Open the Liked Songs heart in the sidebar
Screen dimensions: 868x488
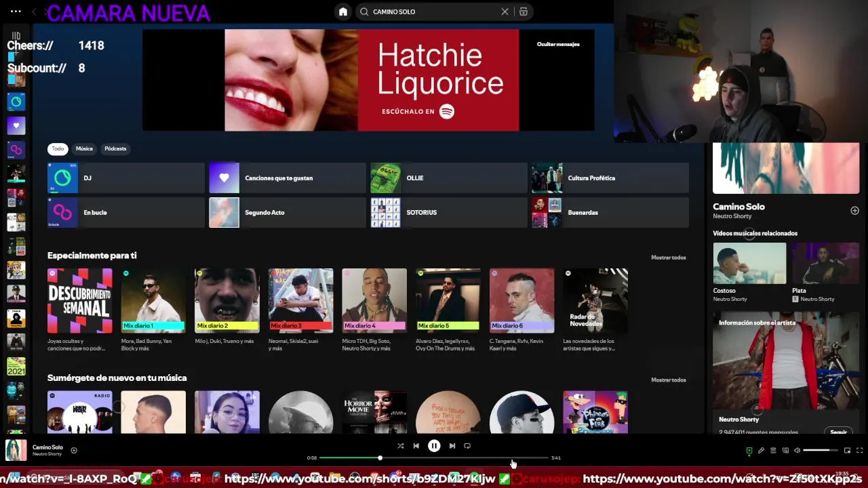(16, 125)
